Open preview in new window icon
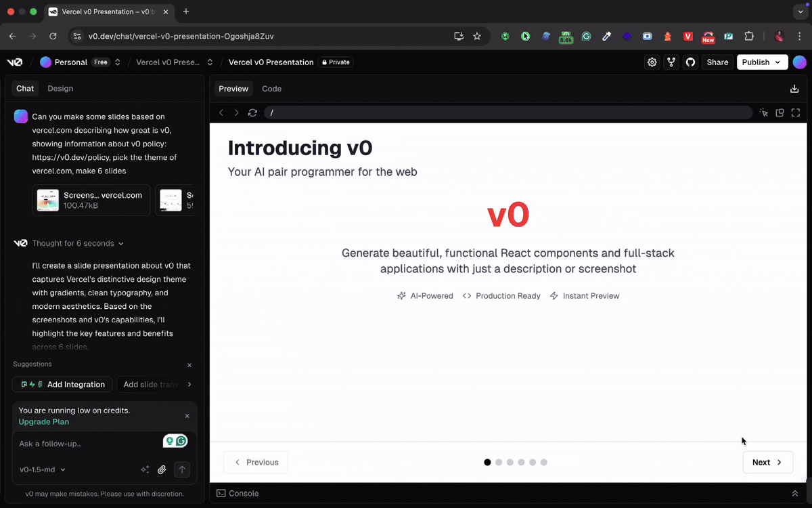The width and height of the screenshot is (812, 508). click(780, 112)
